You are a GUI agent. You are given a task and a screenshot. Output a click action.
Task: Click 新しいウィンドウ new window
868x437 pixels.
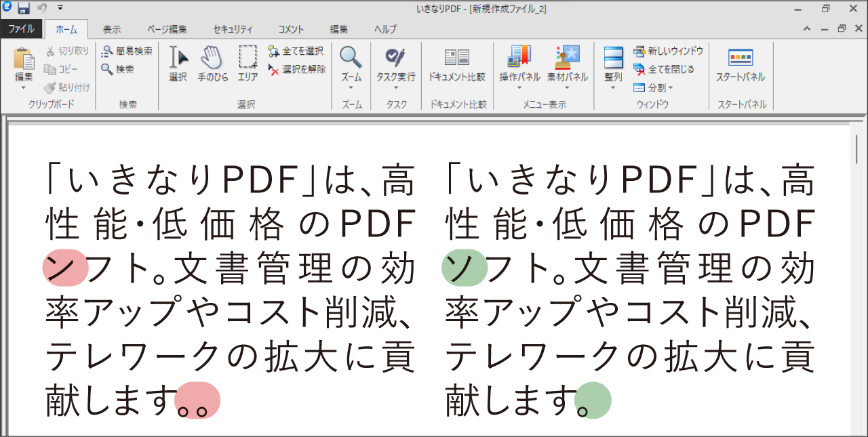point(668,51)
